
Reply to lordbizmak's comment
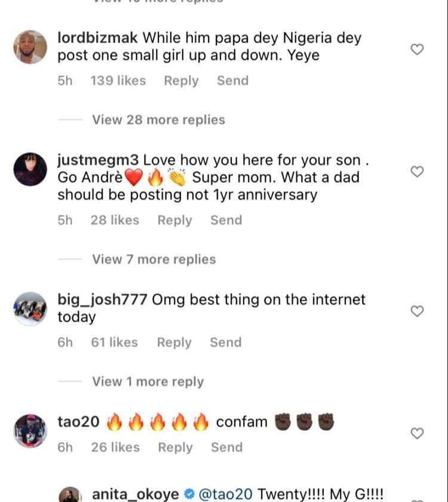coord(181,81)
